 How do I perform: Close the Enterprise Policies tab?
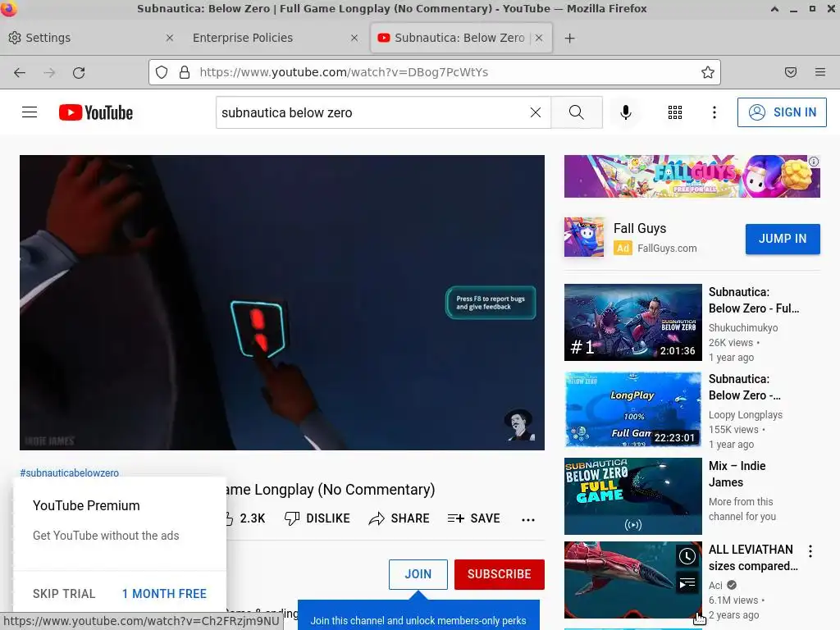(x=354, y=38)
